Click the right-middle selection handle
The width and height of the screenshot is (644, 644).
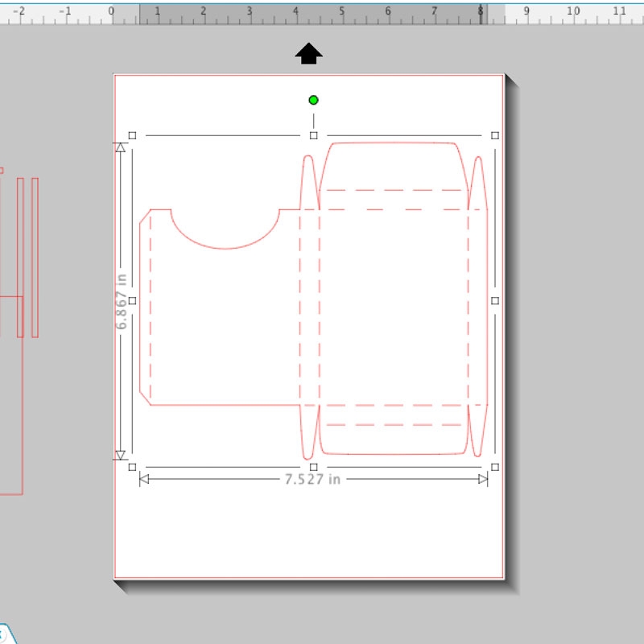pyautogui.click(x=495, y=300)
